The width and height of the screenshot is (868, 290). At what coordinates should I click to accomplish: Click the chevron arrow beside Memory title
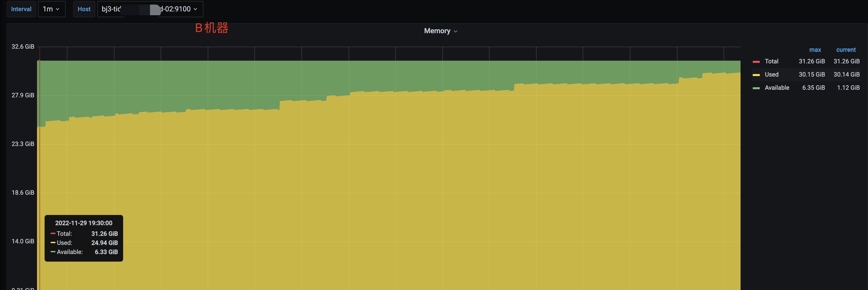coord(456,31)
